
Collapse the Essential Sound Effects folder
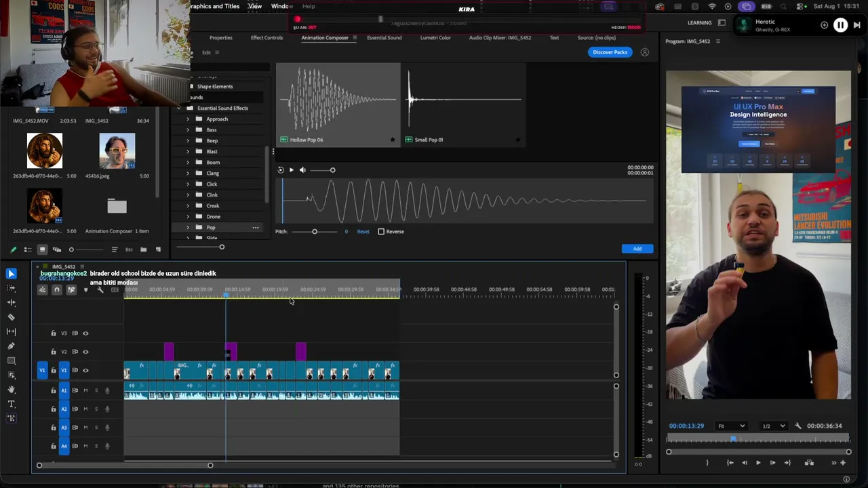(x=179, y=108)
